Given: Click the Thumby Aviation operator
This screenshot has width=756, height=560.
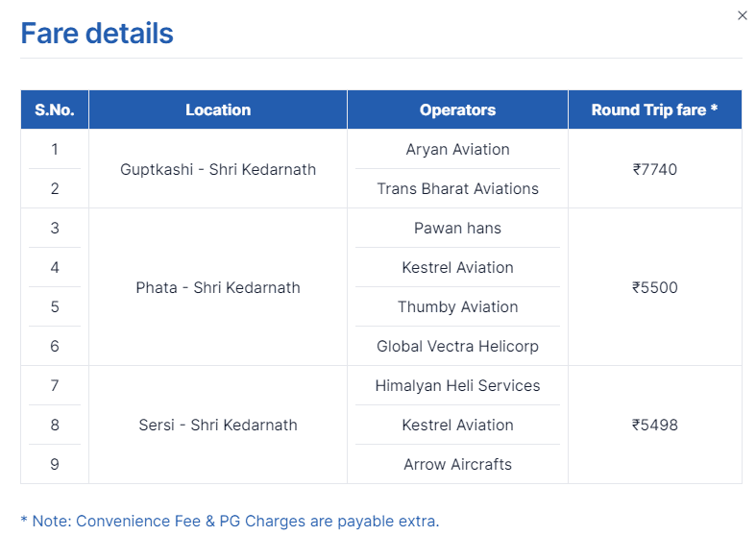Looking at the screenshot, I should 457,307.
